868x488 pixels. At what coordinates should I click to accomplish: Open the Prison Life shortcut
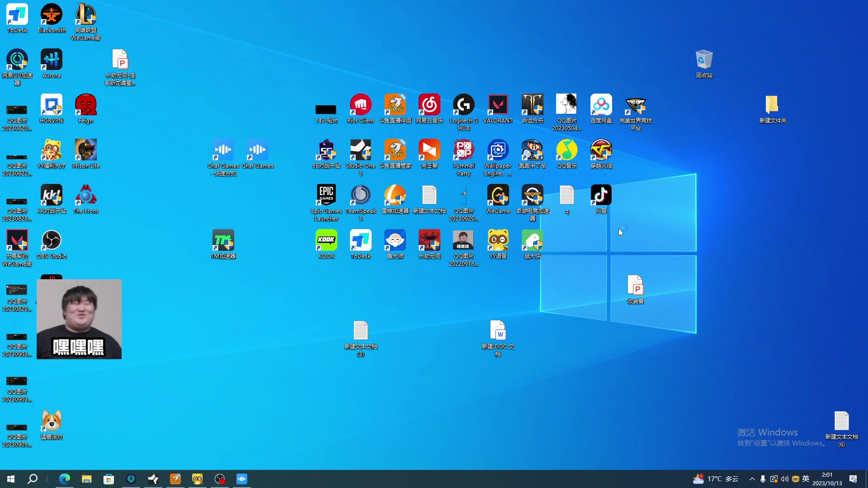pyautogui.click(x=86, y=154)
